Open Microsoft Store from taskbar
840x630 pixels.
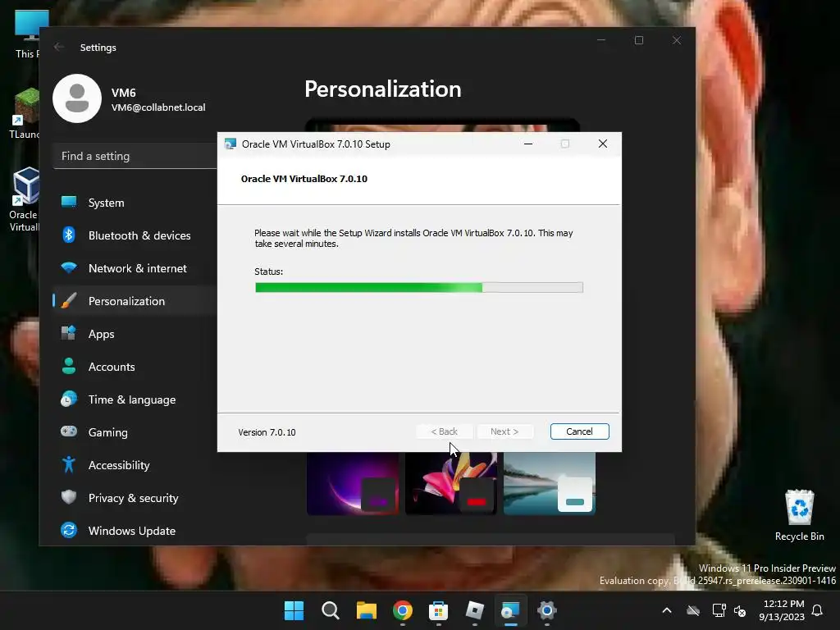(x=438, y=610)
